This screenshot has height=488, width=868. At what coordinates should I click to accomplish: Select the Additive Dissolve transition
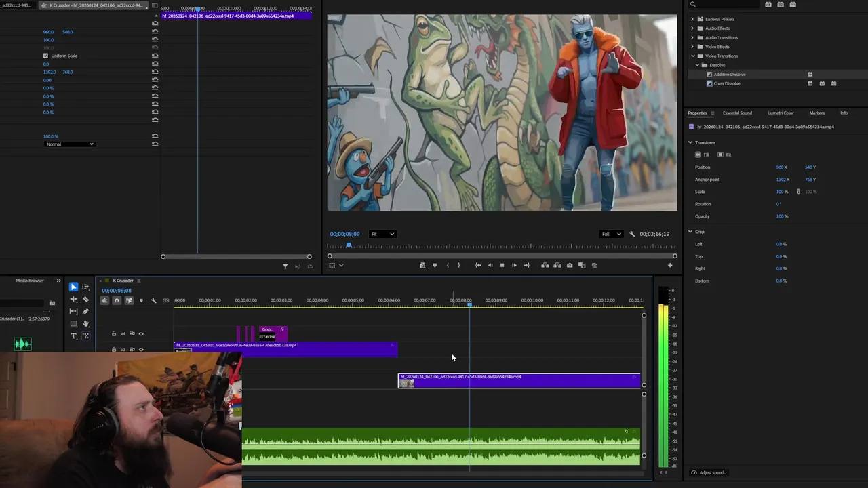tap(730, 75)
